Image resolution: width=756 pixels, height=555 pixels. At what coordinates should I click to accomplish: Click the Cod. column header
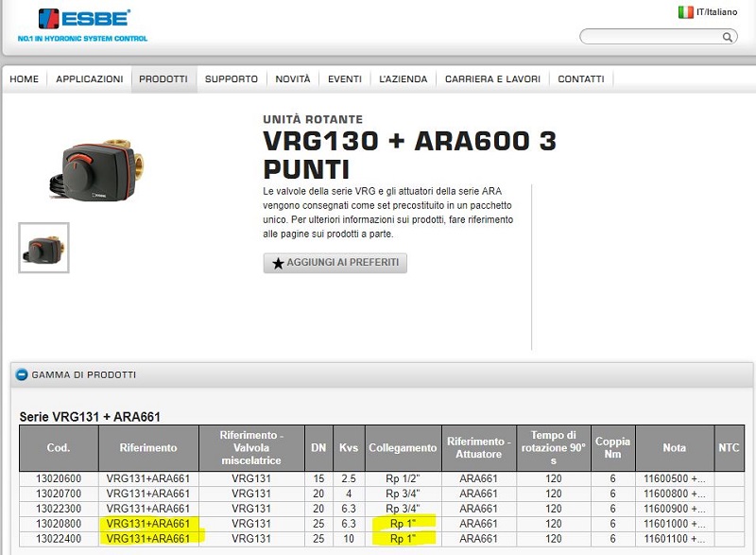click(x=59, y=448)
